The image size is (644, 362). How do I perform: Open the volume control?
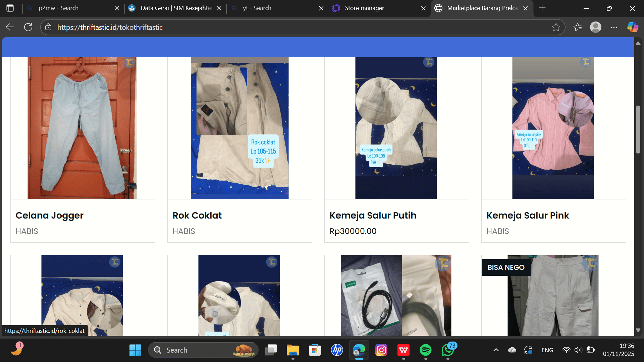[578, 350]
